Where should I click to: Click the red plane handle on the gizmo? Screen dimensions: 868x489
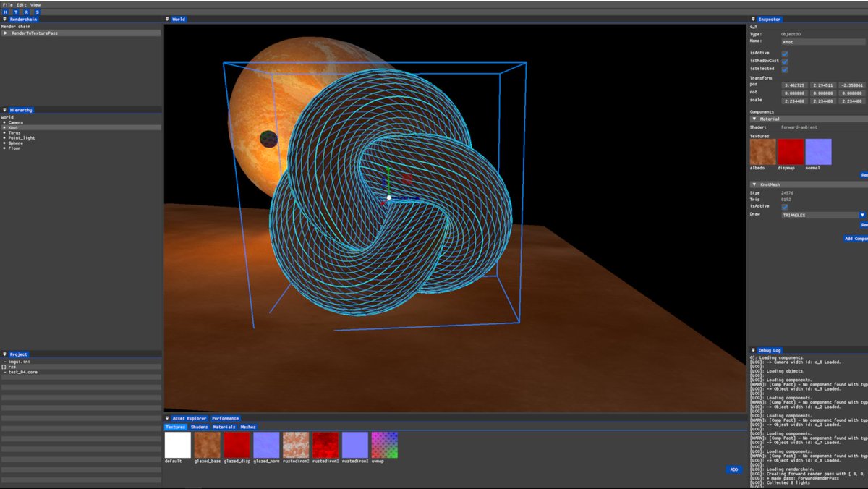point(407,179)
